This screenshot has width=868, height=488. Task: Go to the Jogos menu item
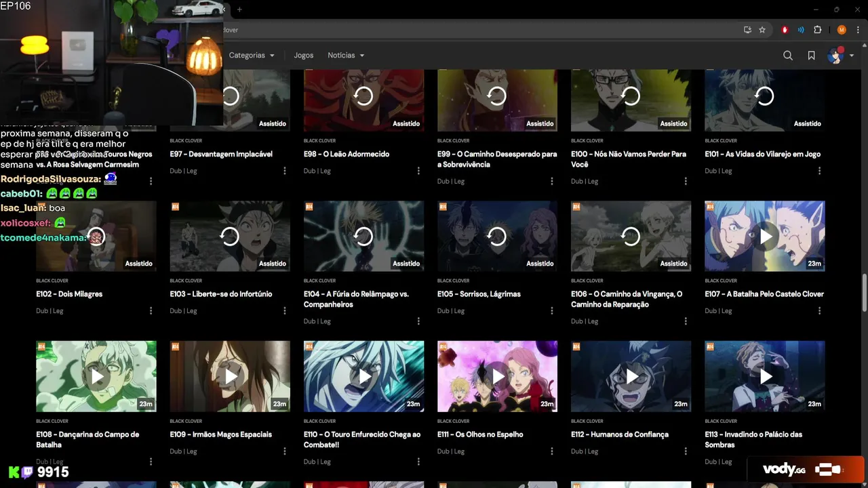pyautogui.click(x=303, y=56)
